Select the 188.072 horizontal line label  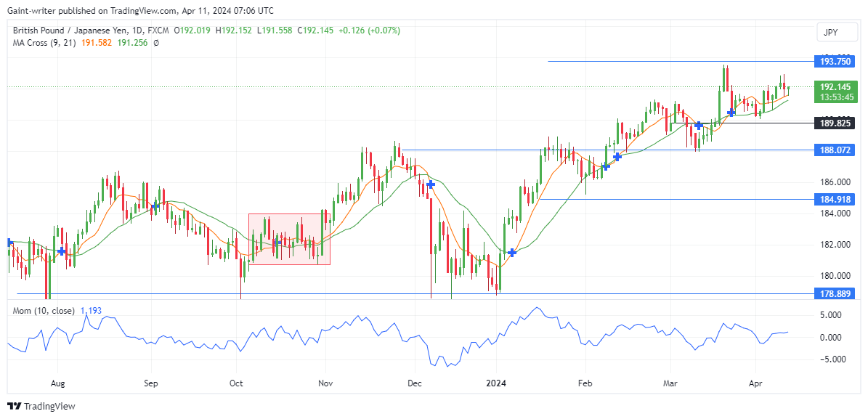click(x=836, y=150)
